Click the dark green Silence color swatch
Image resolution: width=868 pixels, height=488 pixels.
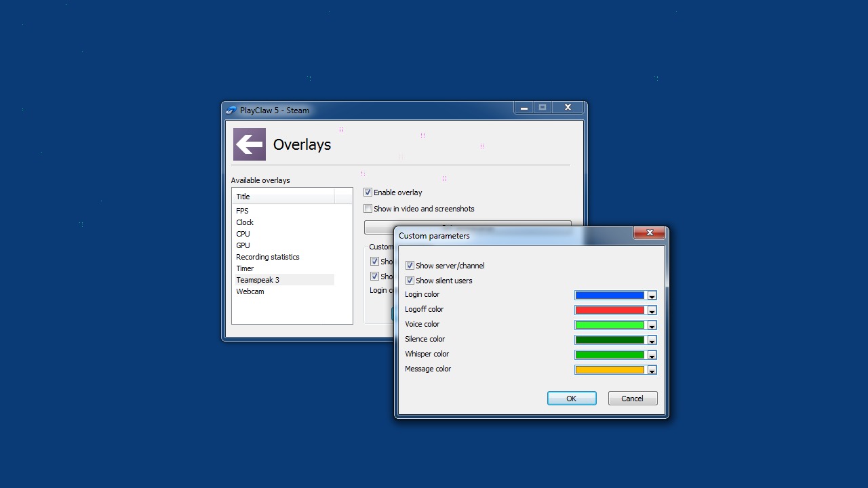(x=609, y=340)
